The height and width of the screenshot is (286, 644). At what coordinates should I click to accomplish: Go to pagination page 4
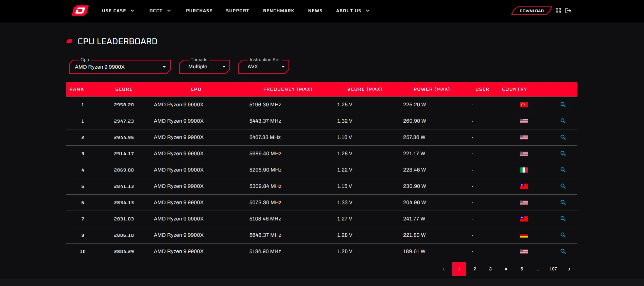point(506,269)
